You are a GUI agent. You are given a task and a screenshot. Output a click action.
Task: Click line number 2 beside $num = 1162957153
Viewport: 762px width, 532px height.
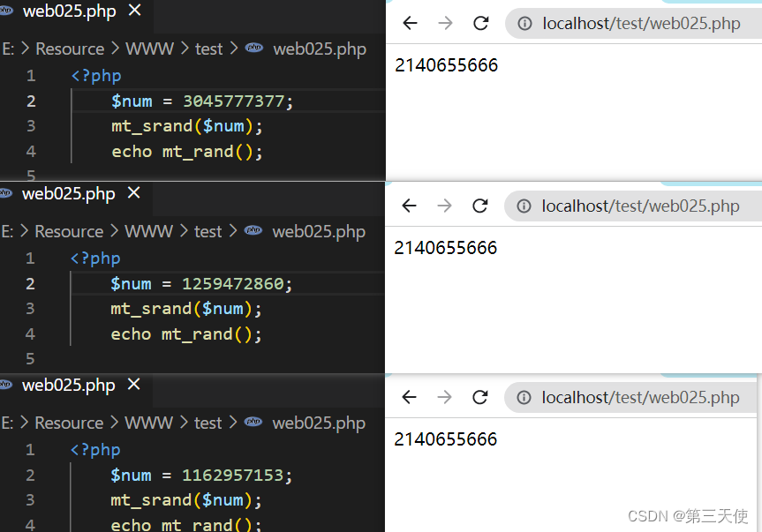(x=30, y=475)
